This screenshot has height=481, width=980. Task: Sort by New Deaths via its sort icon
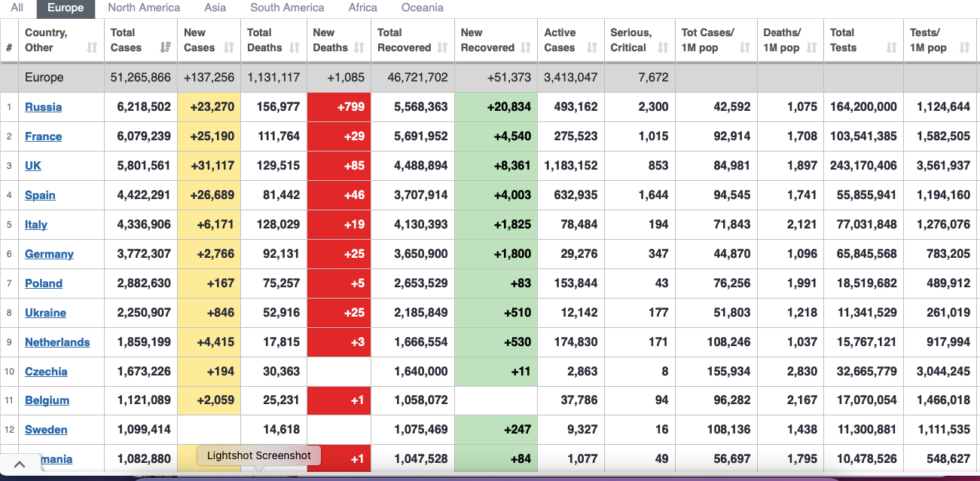[x=359, y=47]
